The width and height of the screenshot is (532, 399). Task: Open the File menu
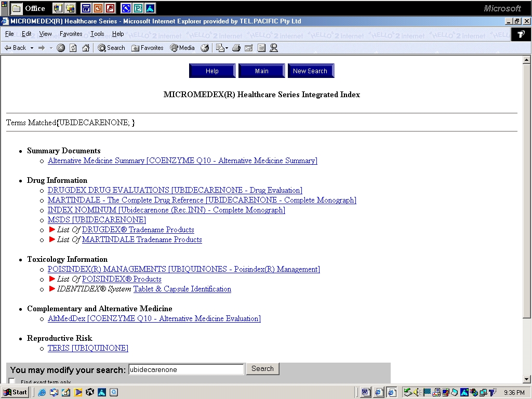tap(9, 34)
